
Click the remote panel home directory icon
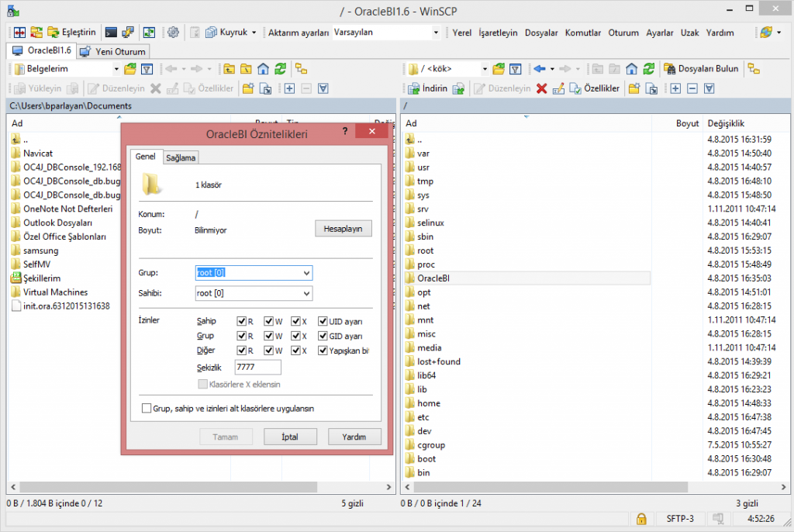point(631,69)
